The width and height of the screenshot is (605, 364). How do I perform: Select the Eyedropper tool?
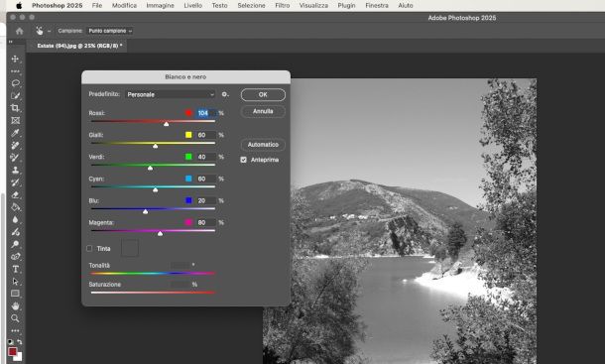pyautogui.click(x=15, y=133)
